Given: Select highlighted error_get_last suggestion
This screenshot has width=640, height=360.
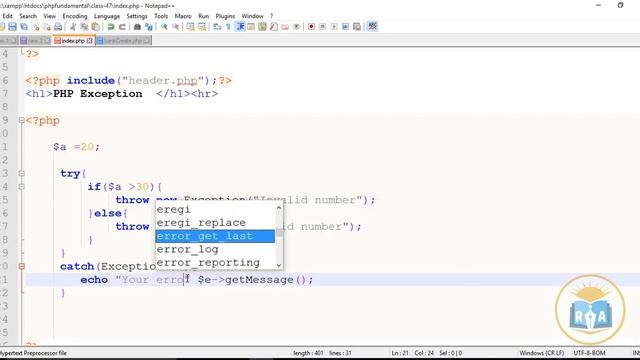Looking at the screenshot, I should [215, 236].
